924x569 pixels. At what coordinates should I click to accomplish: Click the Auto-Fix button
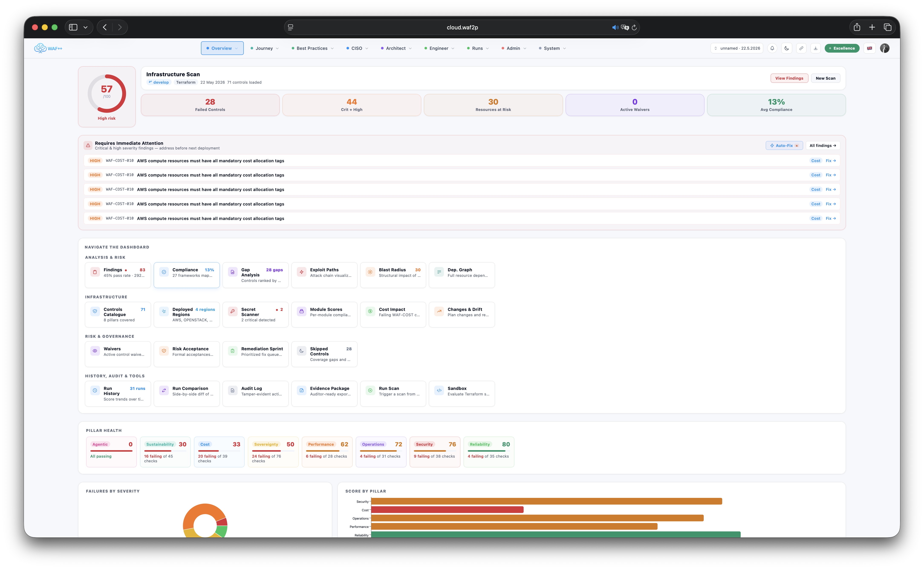tap(784, 146)
